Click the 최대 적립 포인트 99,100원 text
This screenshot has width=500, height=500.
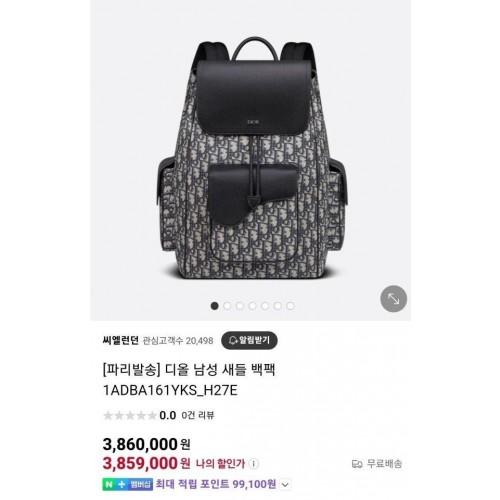[x=216, y=484]
